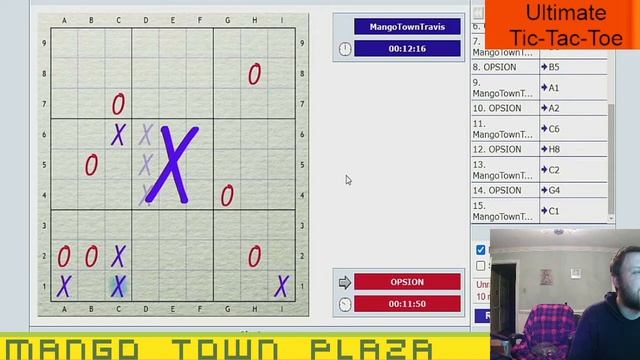This screenshot has width=640, height=360.
Task: Click the highlighted X mark at C1
Action: click(118, 286)
